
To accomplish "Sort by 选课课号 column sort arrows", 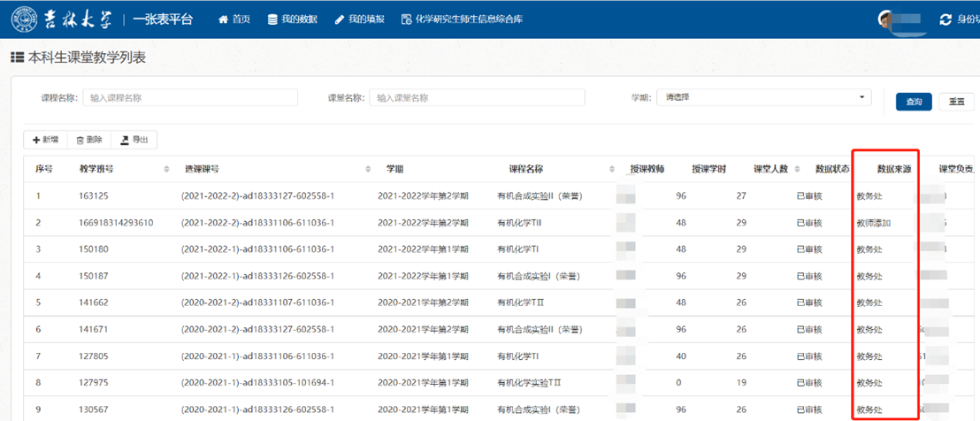I will (x=368, y=169).
